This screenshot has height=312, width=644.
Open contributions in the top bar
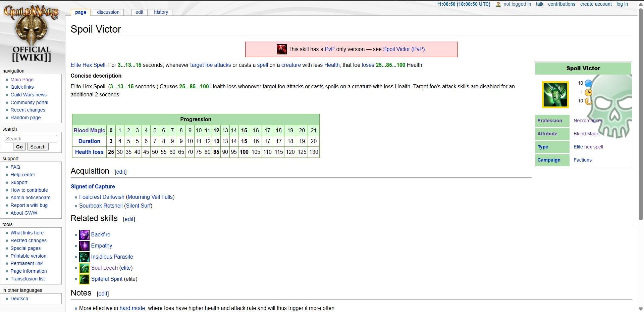click(561, 4)
